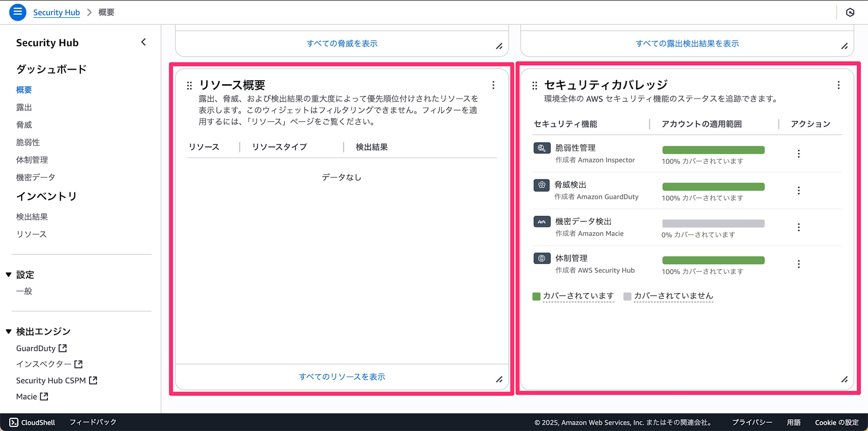Open リソース概要 widget kebab menu

pyautogui.click(x=493, y=85)
